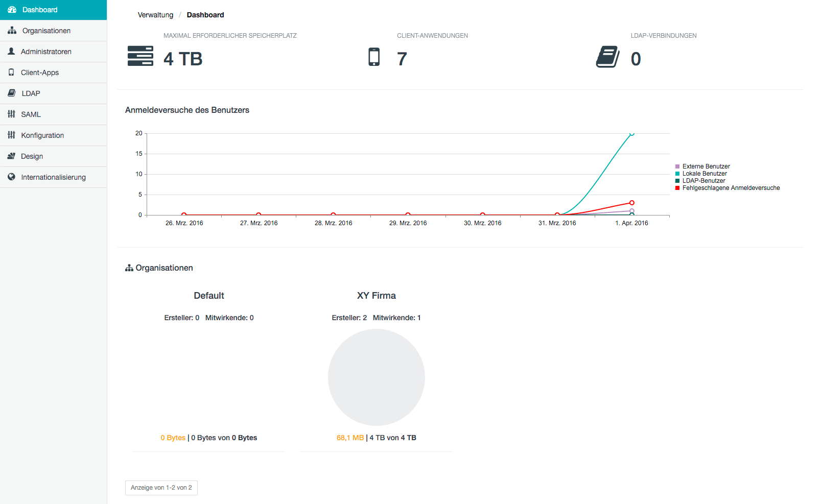Click the Administratoren user icon
This screenshot has width=821, height=504.
[x=11, y=52]
